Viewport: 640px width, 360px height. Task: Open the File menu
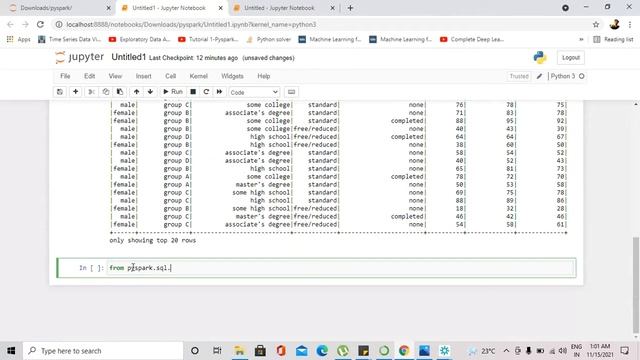tap(65, 76)
